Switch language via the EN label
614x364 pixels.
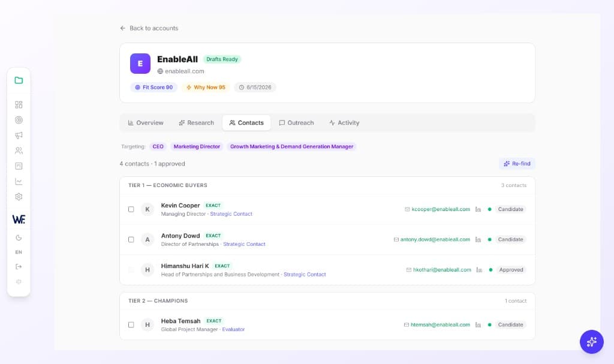coord(19,252)
